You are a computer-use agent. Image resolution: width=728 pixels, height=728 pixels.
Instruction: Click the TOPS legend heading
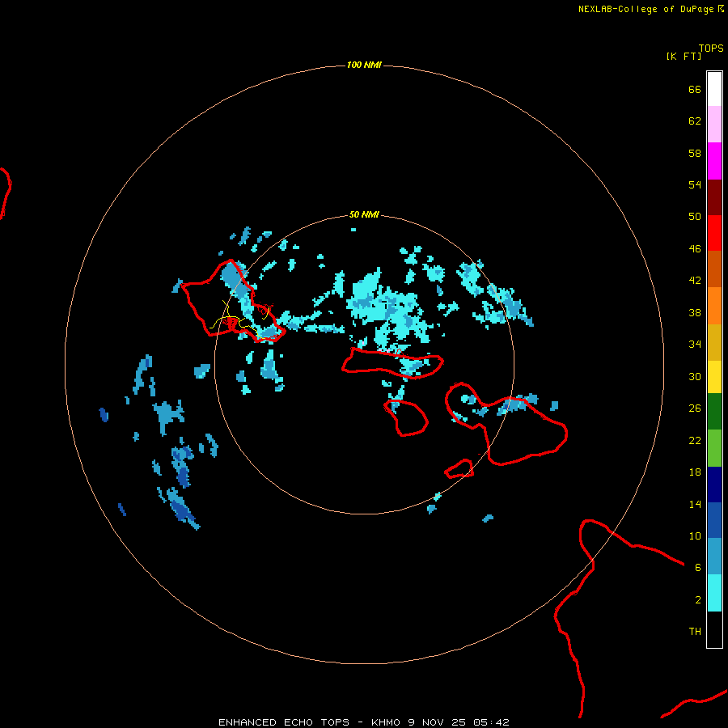711,48
